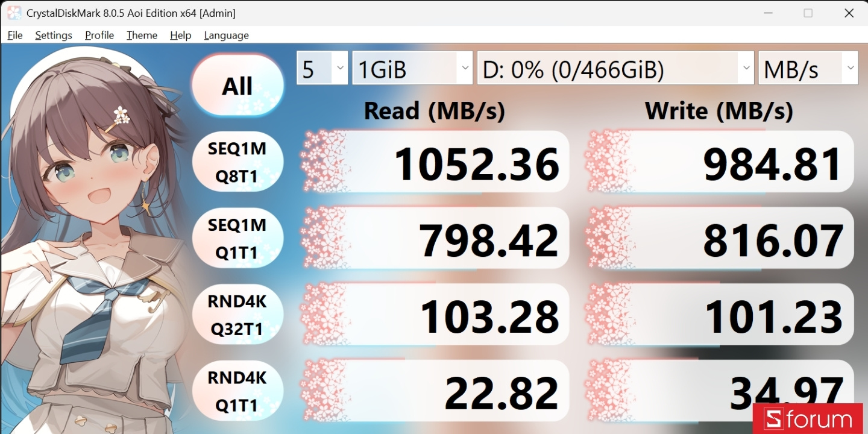Click the Read (MB/s) column header
Viewport: 868px width, 434px height.
coord(435,111)
